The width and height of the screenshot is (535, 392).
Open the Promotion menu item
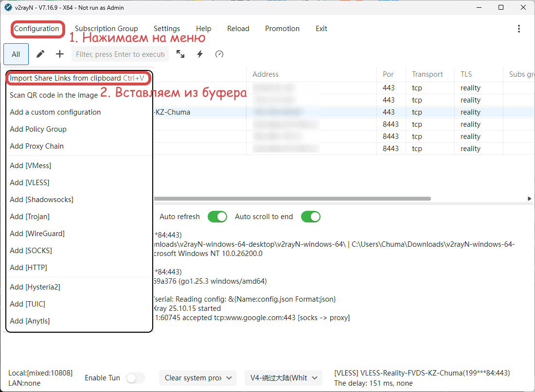(x=282, y=29)
